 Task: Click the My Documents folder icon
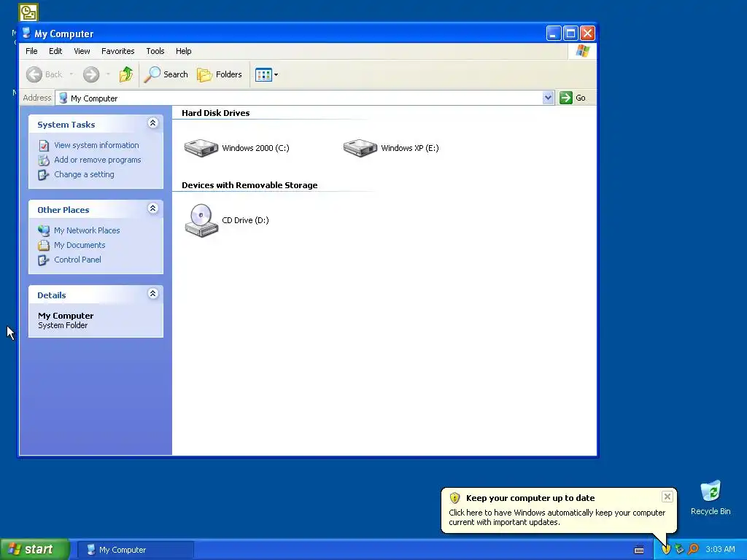(x=44, y=245)
